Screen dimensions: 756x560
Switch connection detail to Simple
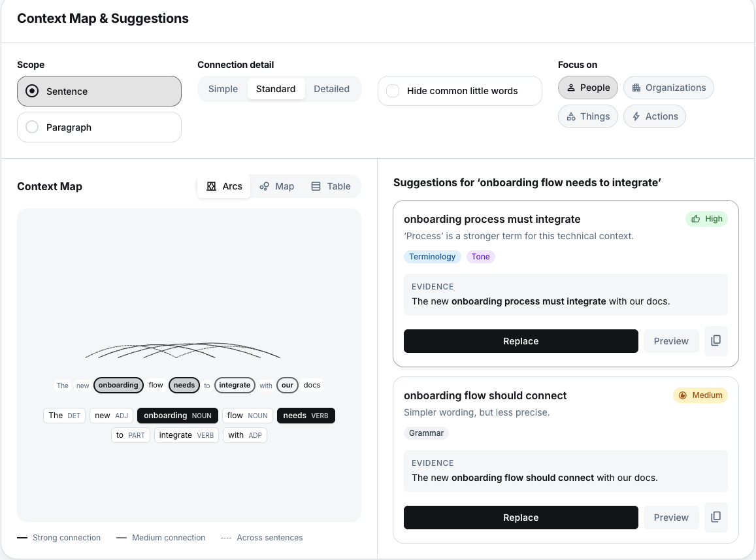pyautogui.click(x=223, y=88)
